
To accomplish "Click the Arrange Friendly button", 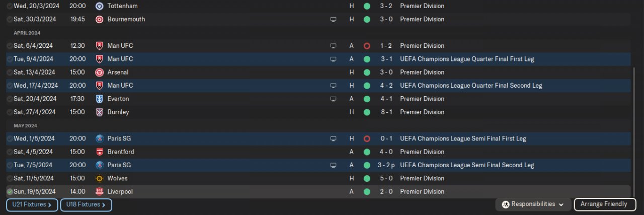I will coord(604,204).
